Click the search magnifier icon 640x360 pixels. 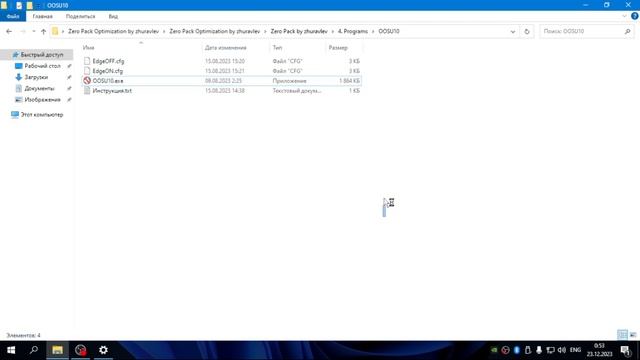pyautogui.click(x=627, y=31)
